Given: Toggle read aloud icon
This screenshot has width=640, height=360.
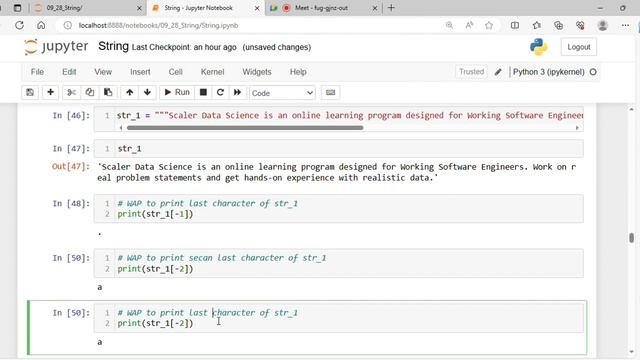Looking at the screenshot, I should click(469, 25).
